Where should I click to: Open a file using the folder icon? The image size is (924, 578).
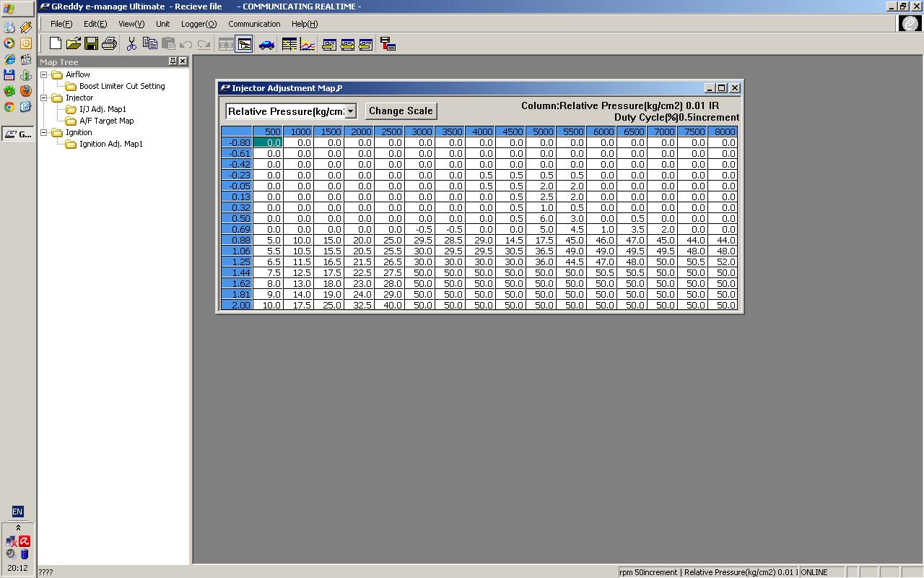pyautogui.click(x=73, y=45)
